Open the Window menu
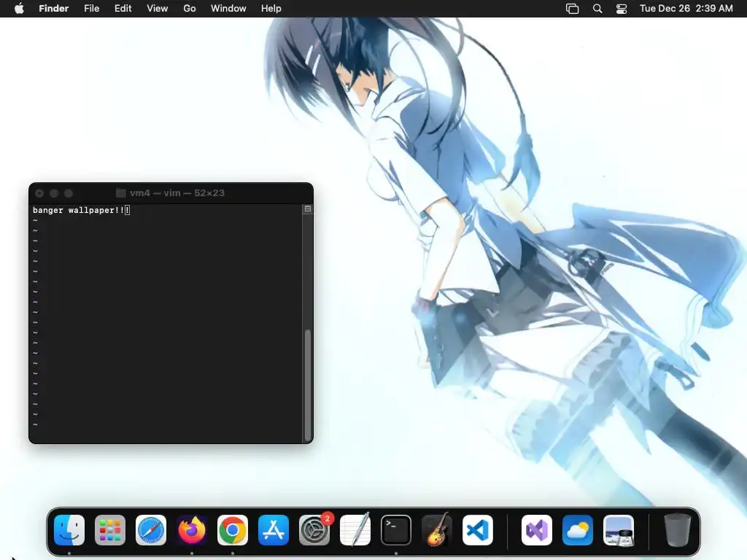The image size is (747, 560). (228, 9)
